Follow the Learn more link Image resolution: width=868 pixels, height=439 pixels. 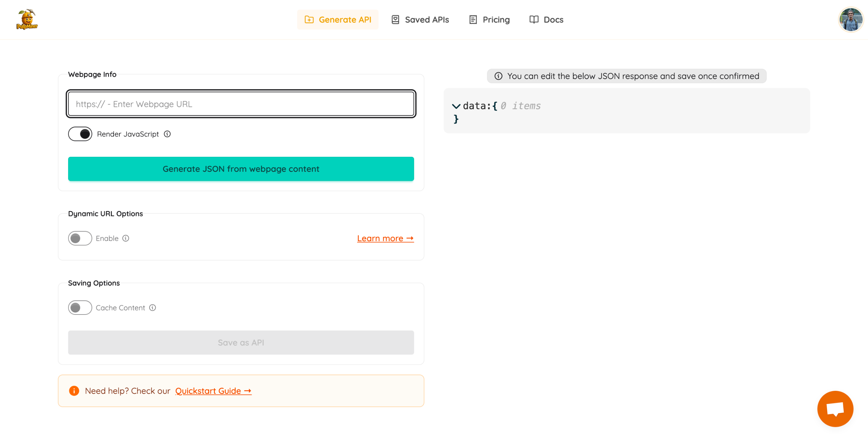tap(385, 238)
